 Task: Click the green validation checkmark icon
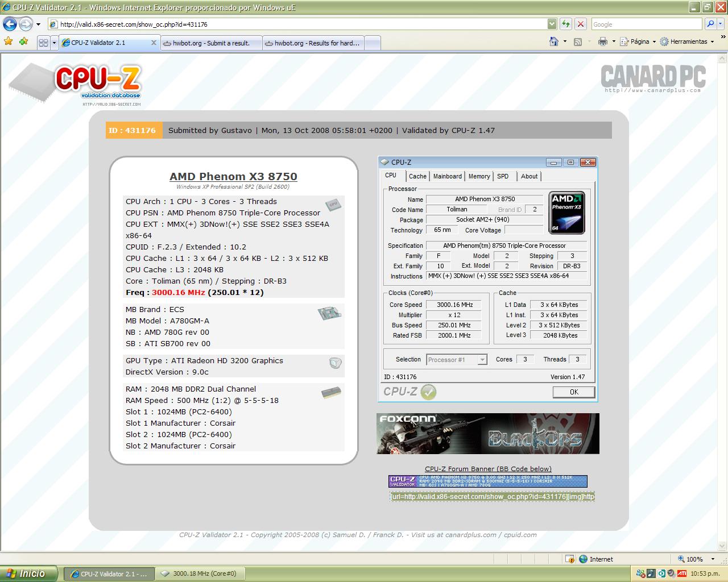(428, 392)
